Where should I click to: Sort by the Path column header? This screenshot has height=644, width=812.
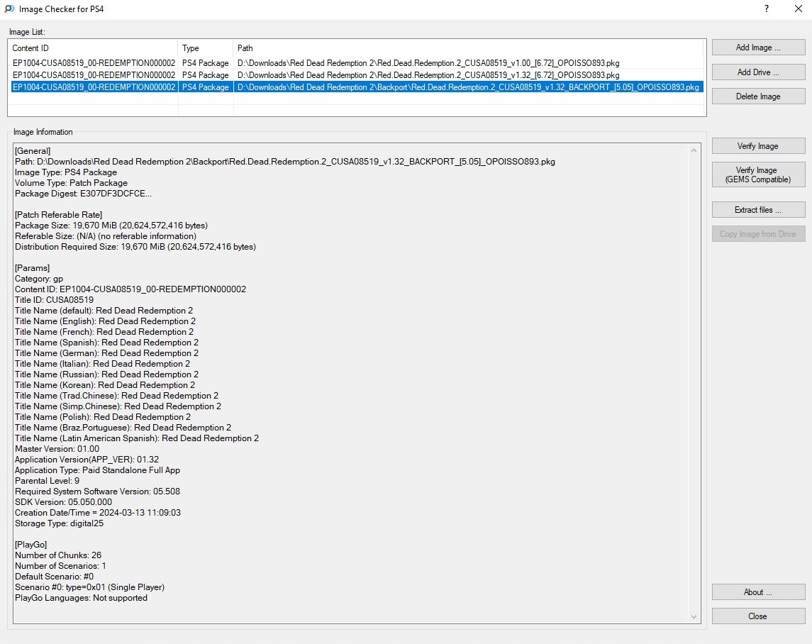coord(469,48)
